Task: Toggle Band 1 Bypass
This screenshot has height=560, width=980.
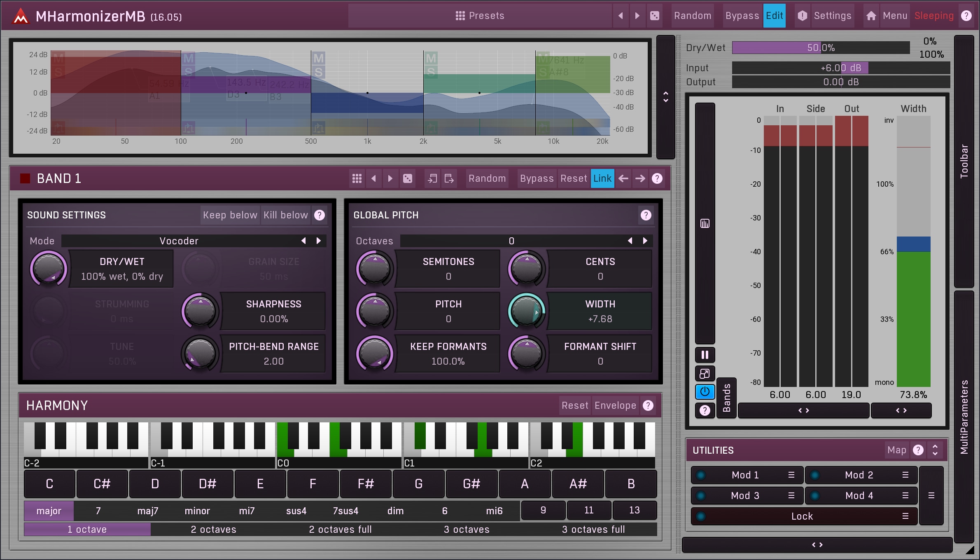Action: (x=537, y=178)
